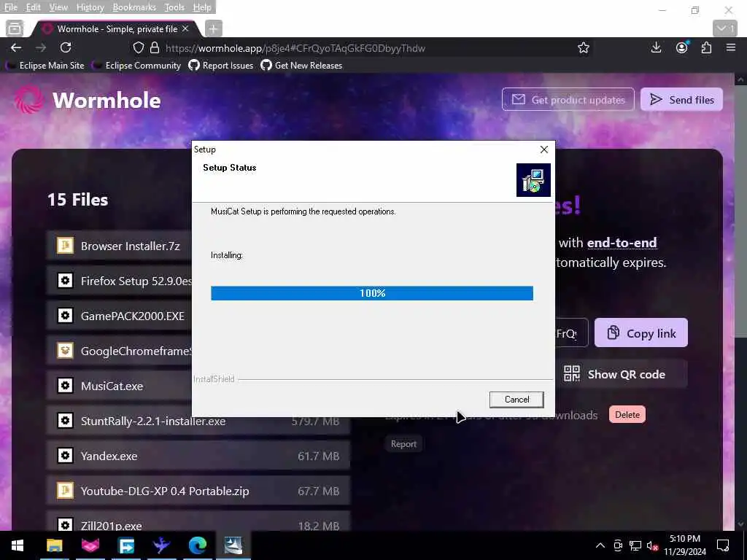Screen dimensions: 747x560
Task: Open Eclipse Community bookmark
Action: click(137, 66)
